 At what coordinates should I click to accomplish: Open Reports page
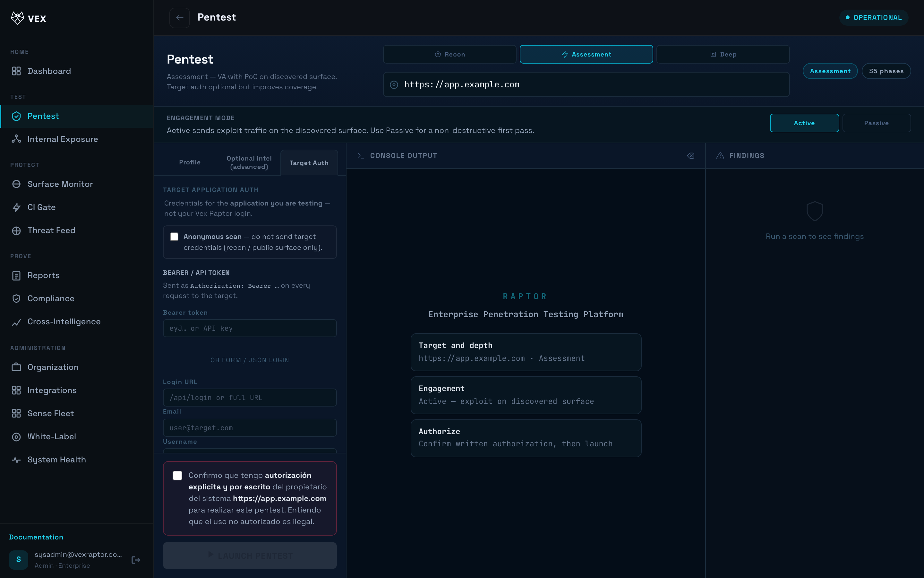[x=76, y=275]
